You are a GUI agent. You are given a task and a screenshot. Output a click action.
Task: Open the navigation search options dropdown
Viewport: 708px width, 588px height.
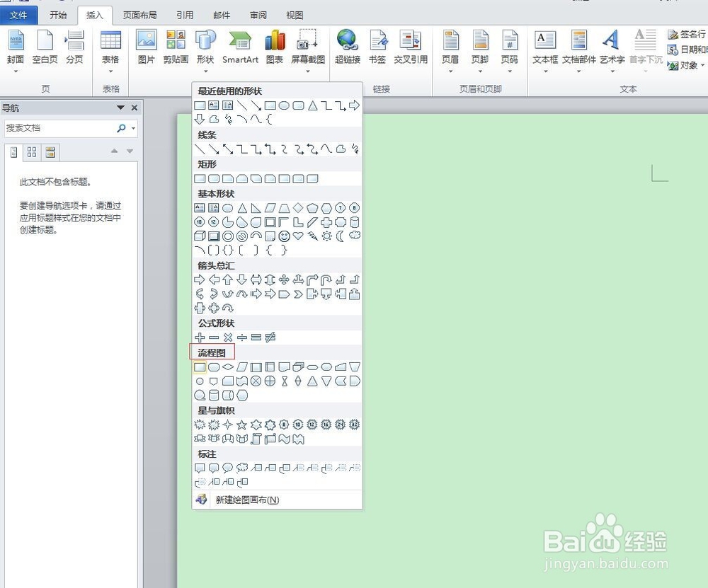[131, 129]
